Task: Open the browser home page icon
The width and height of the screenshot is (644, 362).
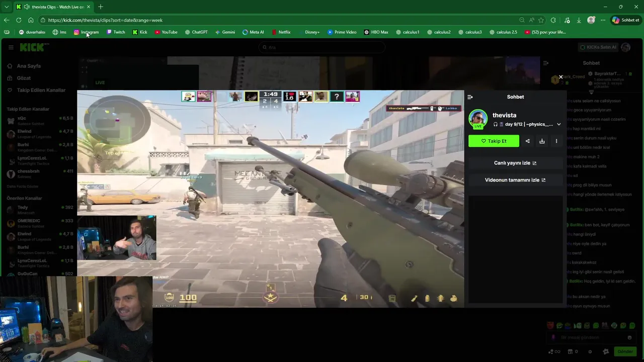Action: [x=31, y=20]
